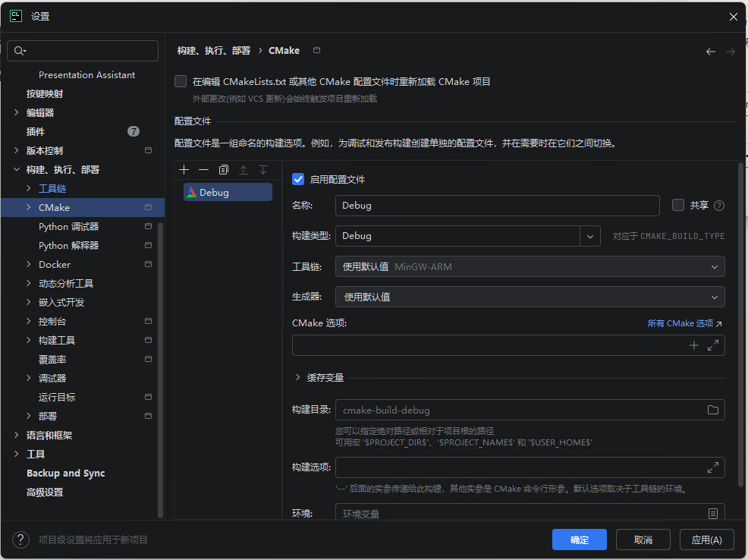Open the 插件 settings page

click(x=36, y=131)
